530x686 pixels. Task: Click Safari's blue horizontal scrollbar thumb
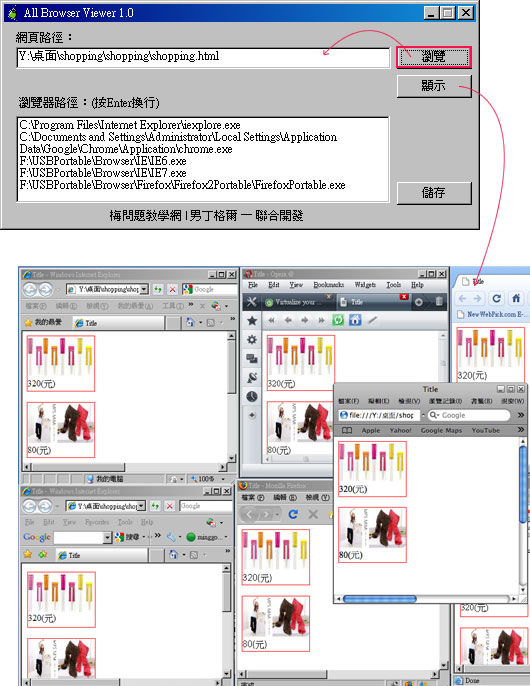tap(379, 598)
